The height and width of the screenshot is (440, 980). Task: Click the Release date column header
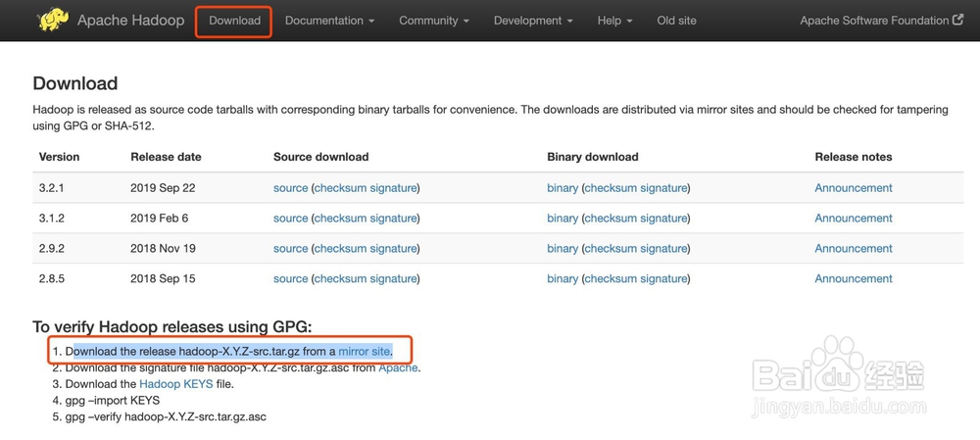click(x=166, y=157)
